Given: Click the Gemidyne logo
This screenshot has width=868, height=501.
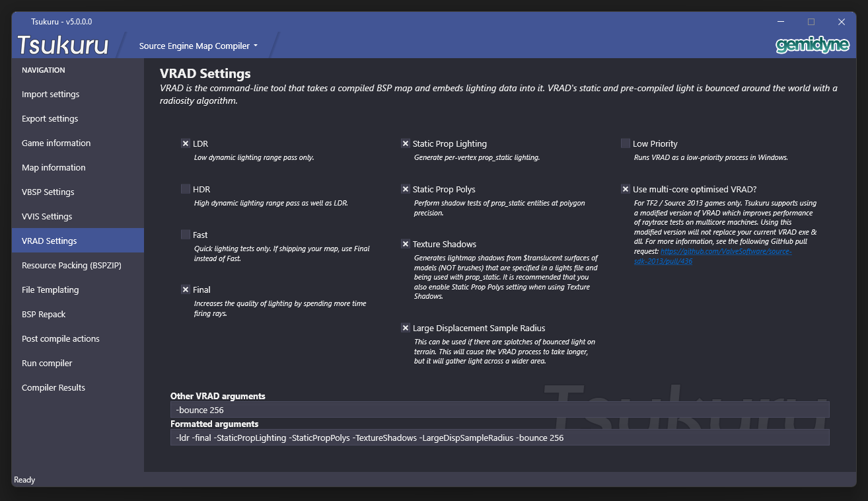Looking at the screenshot, I should pyautogui.click(x=812, y=45).
